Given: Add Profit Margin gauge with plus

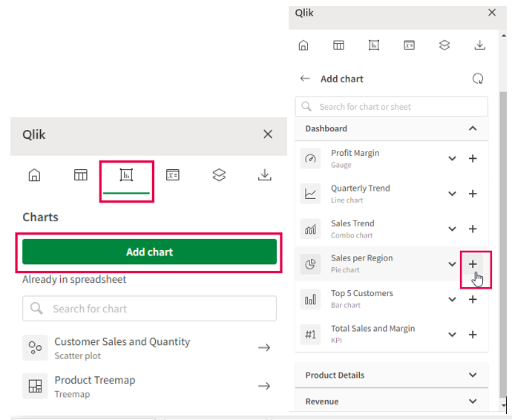Looking at the screenshot, I should tap(473, 158).
